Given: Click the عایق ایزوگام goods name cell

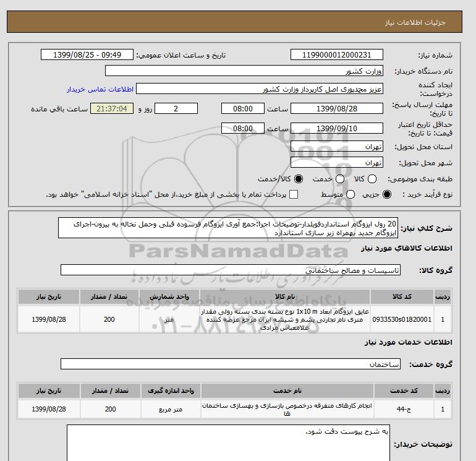Looking at the screenshot, I should coord(285,319).
